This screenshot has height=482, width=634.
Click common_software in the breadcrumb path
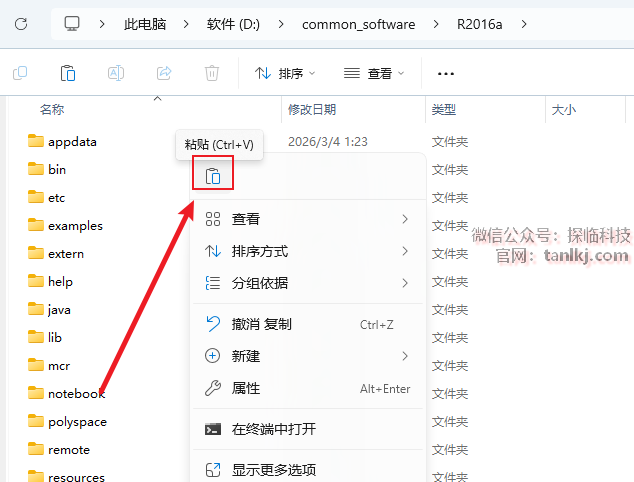[x=359, y=24]
